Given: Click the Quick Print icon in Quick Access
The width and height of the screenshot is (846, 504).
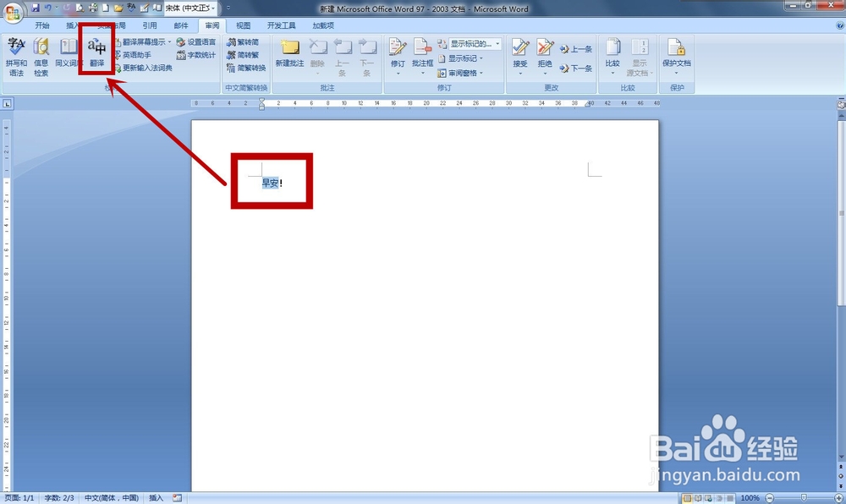Looking at the screenshot, I should (93, 8).
